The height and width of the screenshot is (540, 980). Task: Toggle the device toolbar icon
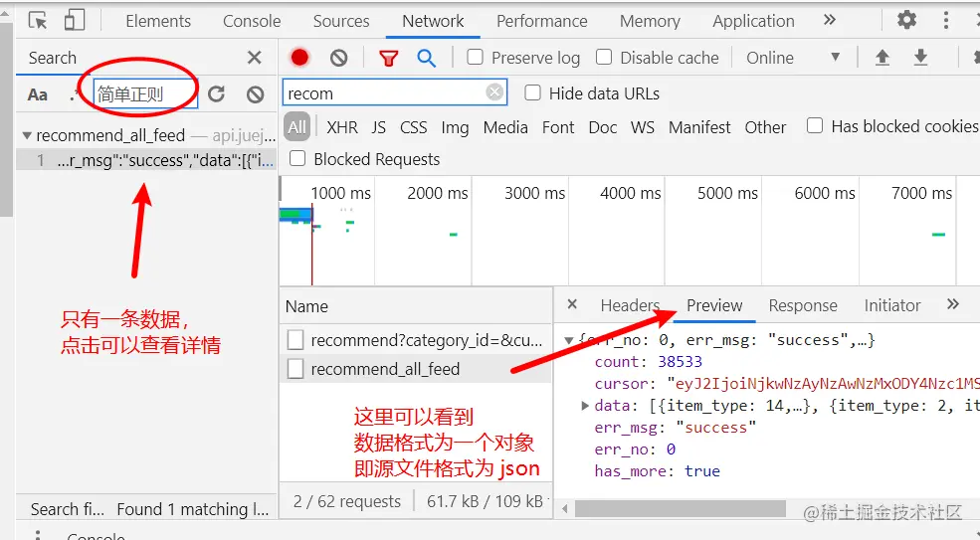[x=75, y=20]
